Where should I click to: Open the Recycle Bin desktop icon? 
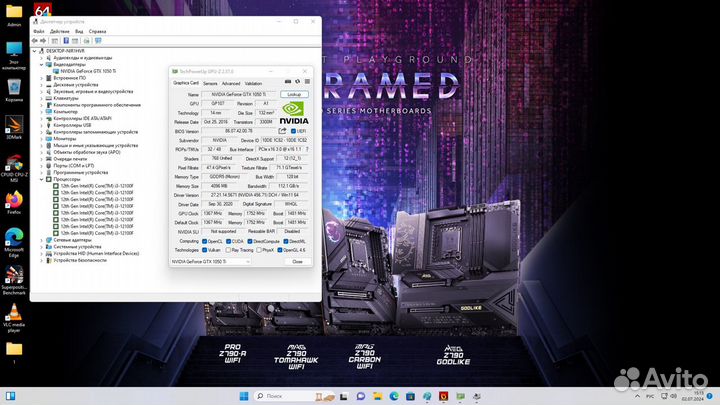click(x=14, y=90)
